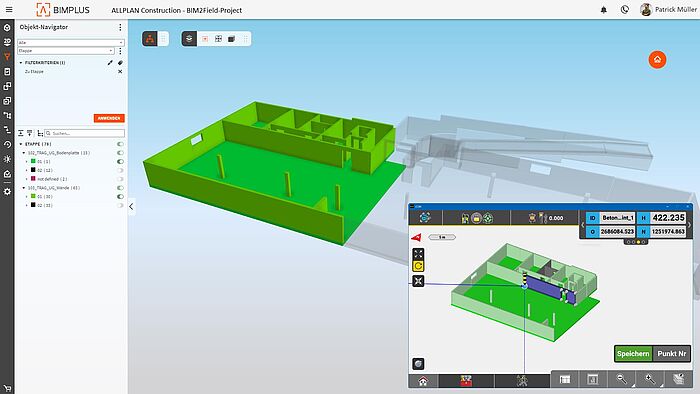This screenshot has width=700, height=394.
Task: Toggle visibility of not defined item
Action: (x=120, y=179)
